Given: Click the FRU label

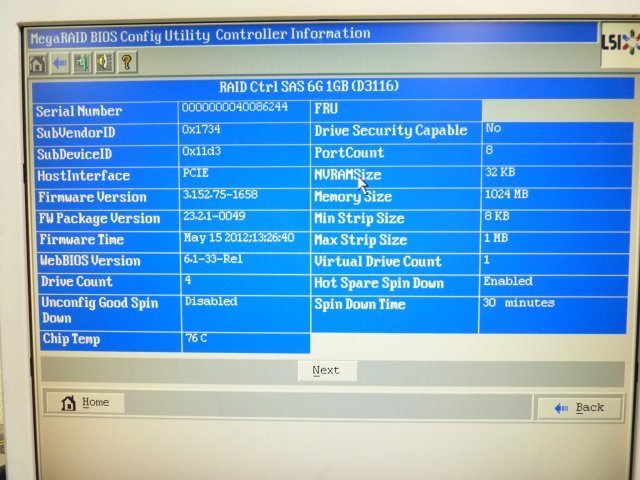Looking at the screenshot, I should (x=326, y=109).
